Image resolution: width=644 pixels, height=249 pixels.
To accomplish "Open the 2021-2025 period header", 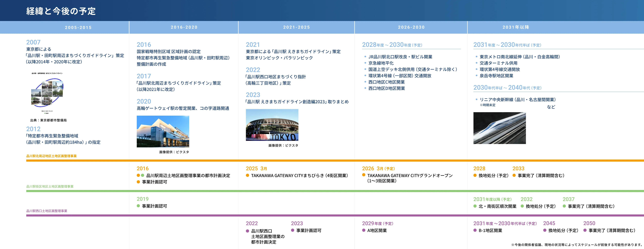I will 296,27.
